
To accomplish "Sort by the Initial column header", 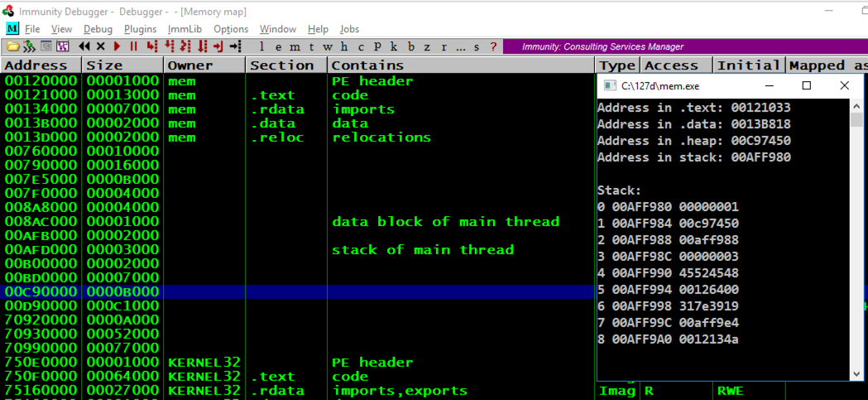I will click(x=750, y=65).
